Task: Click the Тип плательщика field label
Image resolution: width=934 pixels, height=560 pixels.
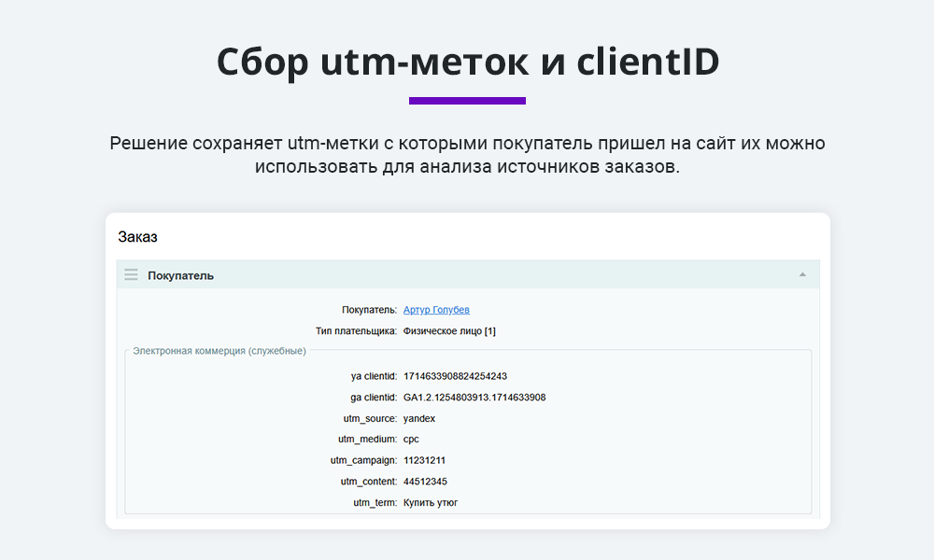Action: 356,329
